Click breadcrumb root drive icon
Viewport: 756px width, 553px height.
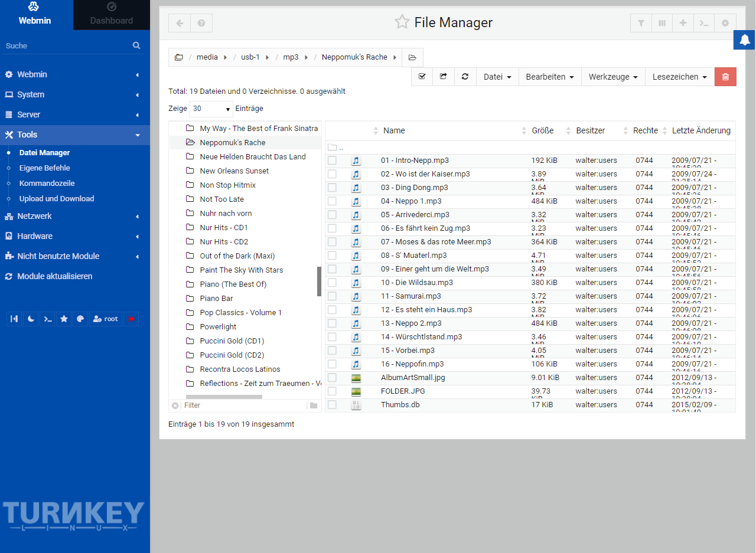coord(178,57)
